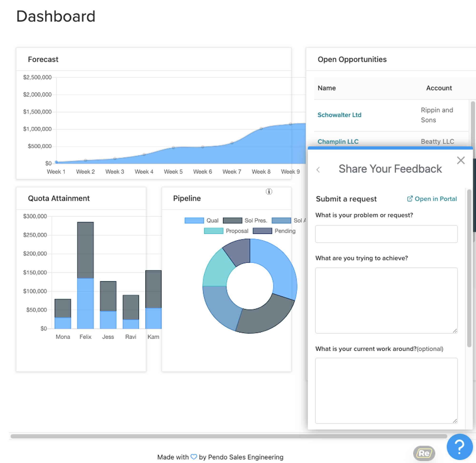Close the Share Your Feedback panel

tap(461, 160)
